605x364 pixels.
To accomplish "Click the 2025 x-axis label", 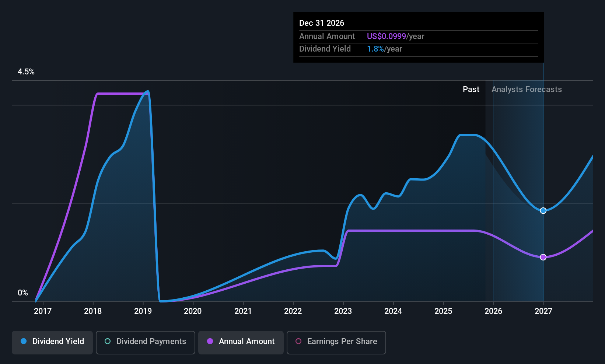I will pyautogui.click(x=443, y=311).
